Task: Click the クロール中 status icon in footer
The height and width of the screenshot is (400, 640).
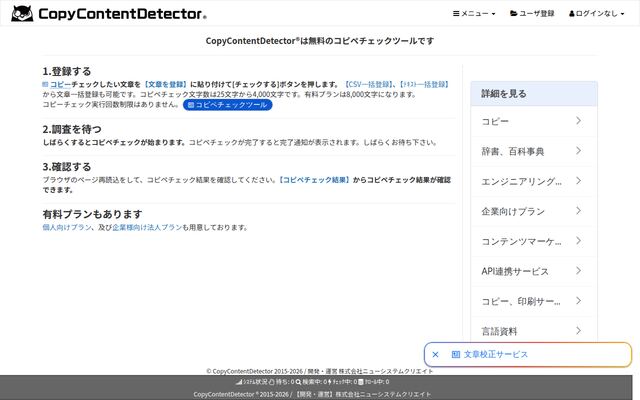Action: coord(361,382)
